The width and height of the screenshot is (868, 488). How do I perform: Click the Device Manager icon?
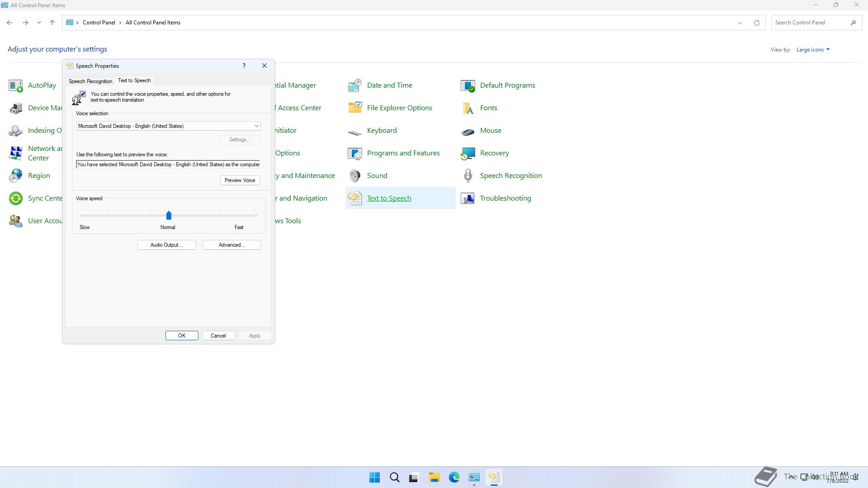16,108
